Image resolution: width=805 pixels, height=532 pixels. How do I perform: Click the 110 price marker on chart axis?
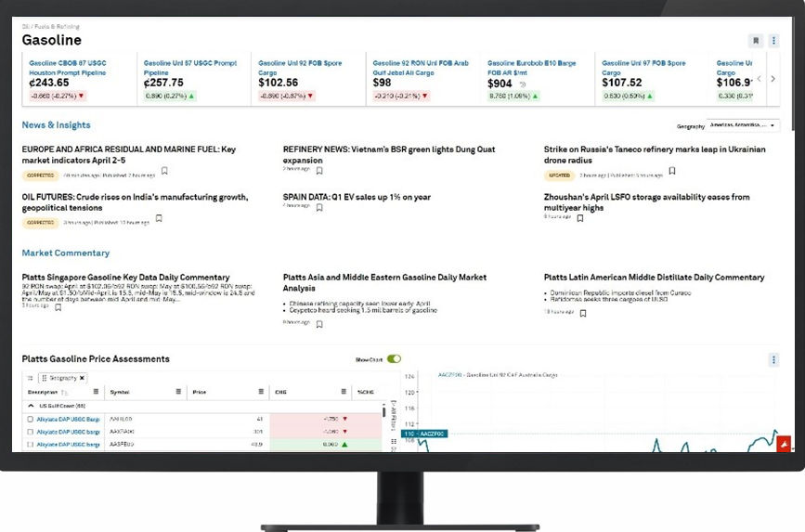click(x=424, y=434)
